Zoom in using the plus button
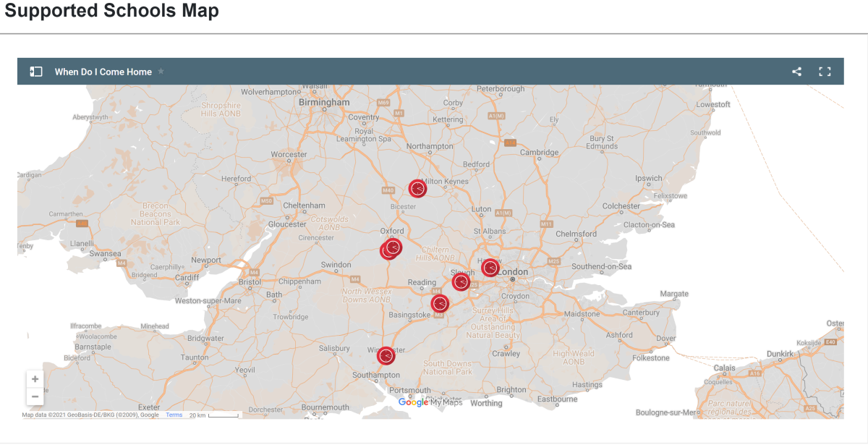868x445 pixels. click(35, 379)
